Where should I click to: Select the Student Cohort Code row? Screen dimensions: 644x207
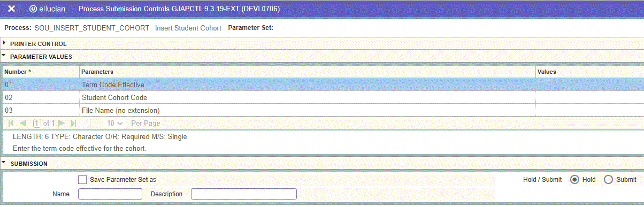tap(323, 97)
